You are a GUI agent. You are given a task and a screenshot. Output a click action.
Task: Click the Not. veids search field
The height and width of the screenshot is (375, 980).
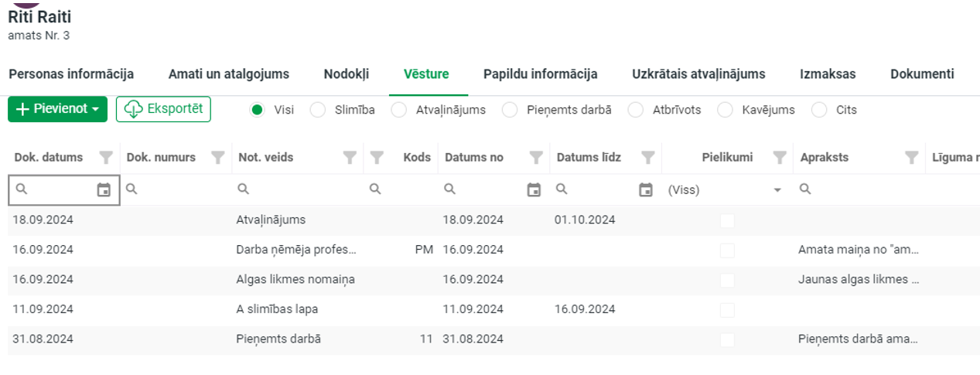point(297,189)
